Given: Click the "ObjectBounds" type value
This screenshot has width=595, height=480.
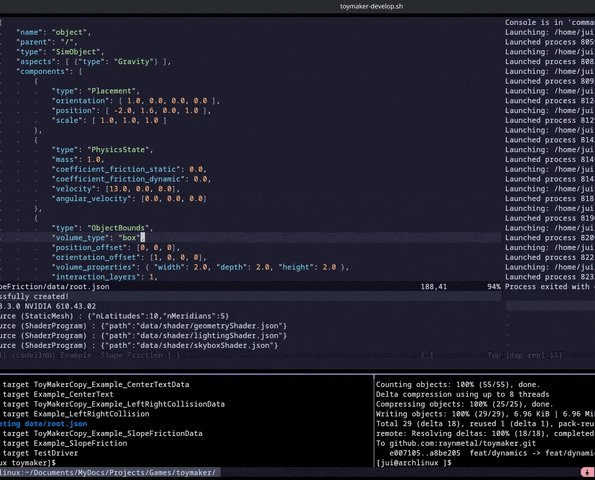Looking at the screenshot, I should pyautogui.click(x=118, y=228).
